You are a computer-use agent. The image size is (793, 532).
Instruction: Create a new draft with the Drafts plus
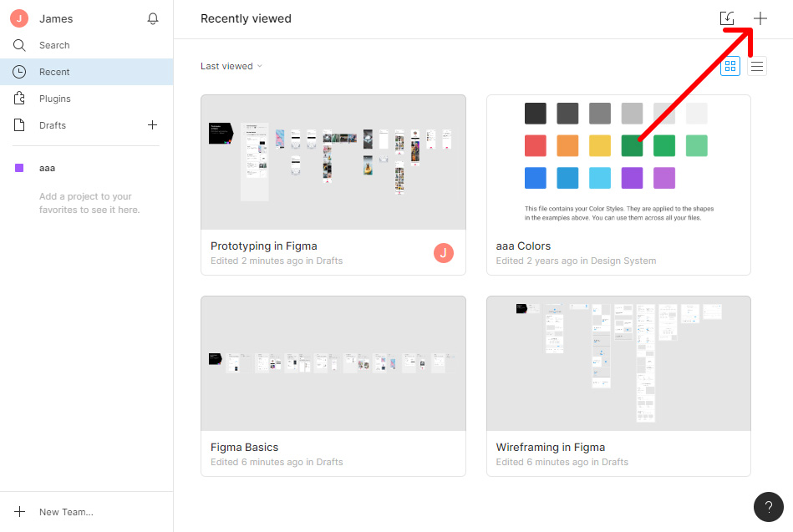(x=152, y=125)
